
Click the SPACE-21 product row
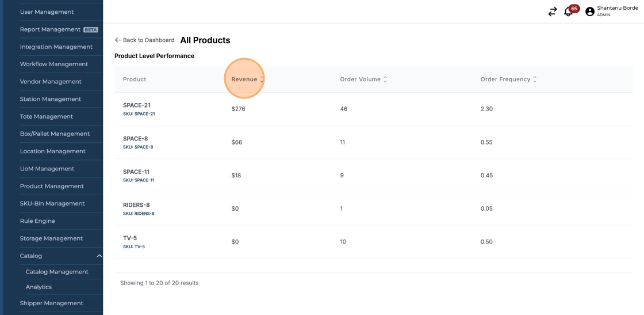[x=137, y=105]
